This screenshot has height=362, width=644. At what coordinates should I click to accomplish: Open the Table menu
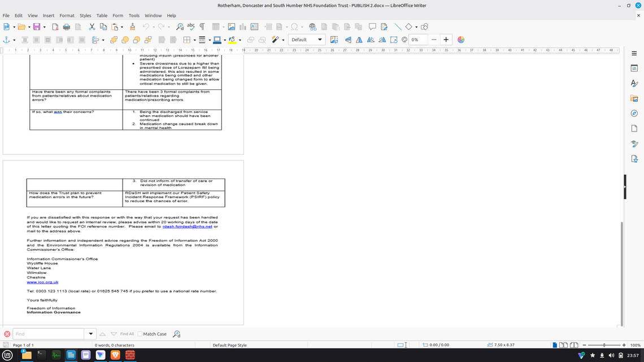click(x=102, y=15)
